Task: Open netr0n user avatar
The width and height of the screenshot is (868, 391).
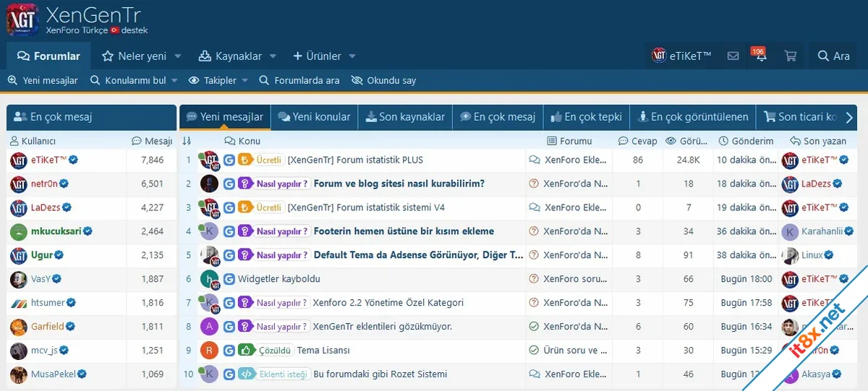Action: click(19, 184)
